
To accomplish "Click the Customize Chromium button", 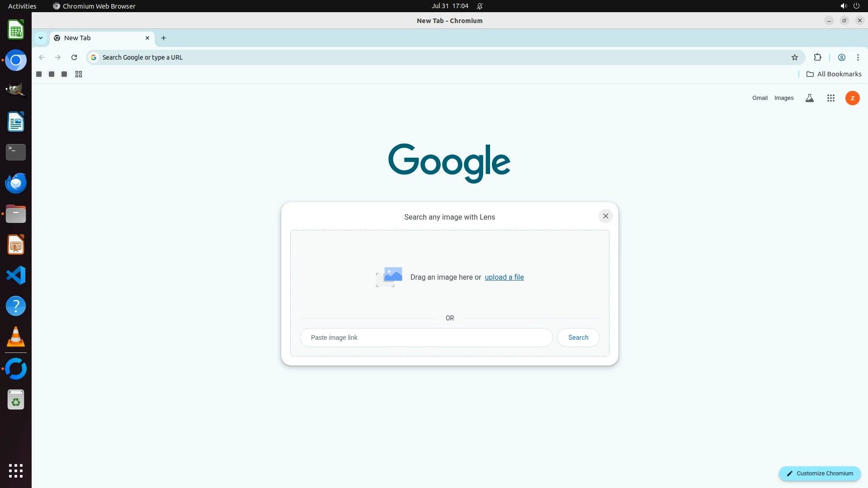I will click(820, 474).
